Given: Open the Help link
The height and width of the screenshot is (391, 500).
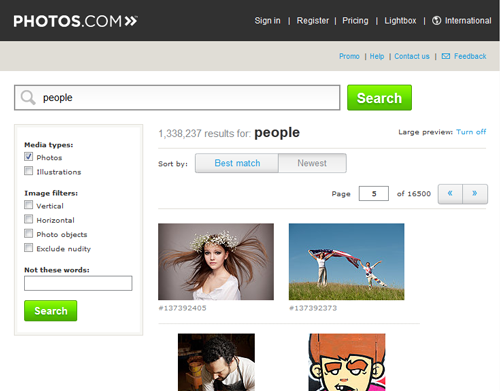Looking at the screenshot, I should pyautogui.click(x=377, y=56).
